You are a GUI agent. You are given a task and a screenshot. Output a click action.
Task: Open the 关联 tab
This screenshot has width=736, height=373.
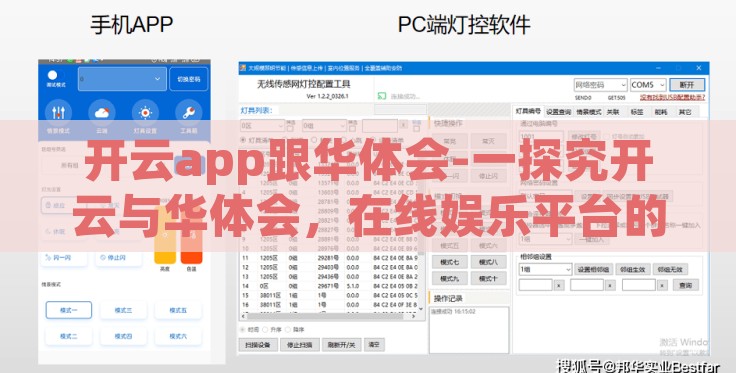coord(613,112)
